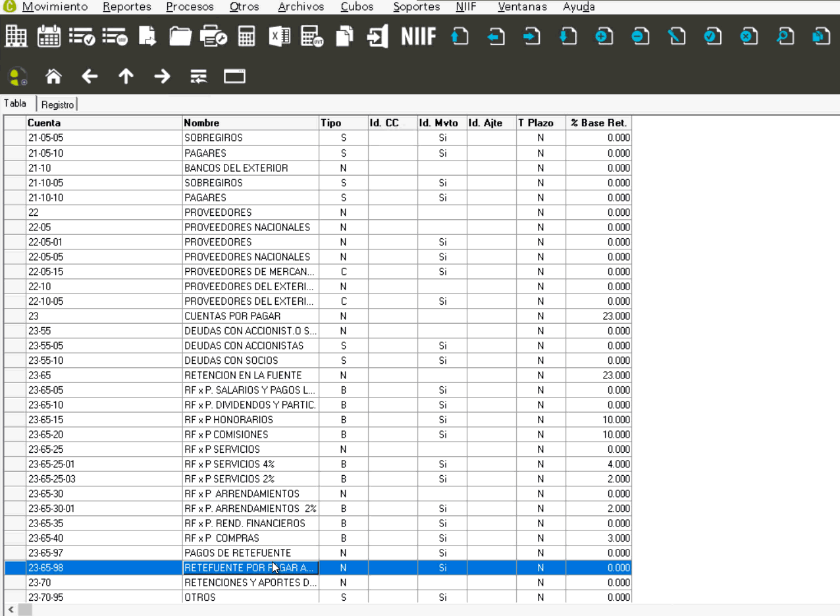Click the edit record pencil icon
The height and width of the screenshot is (616, 840).
(x=676, y=36)
